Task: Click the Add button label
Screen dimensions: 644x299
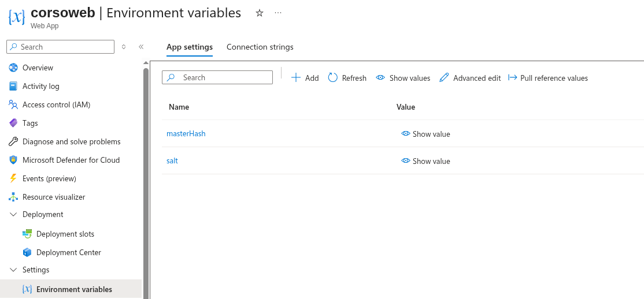Action: (x=312, y=78)
